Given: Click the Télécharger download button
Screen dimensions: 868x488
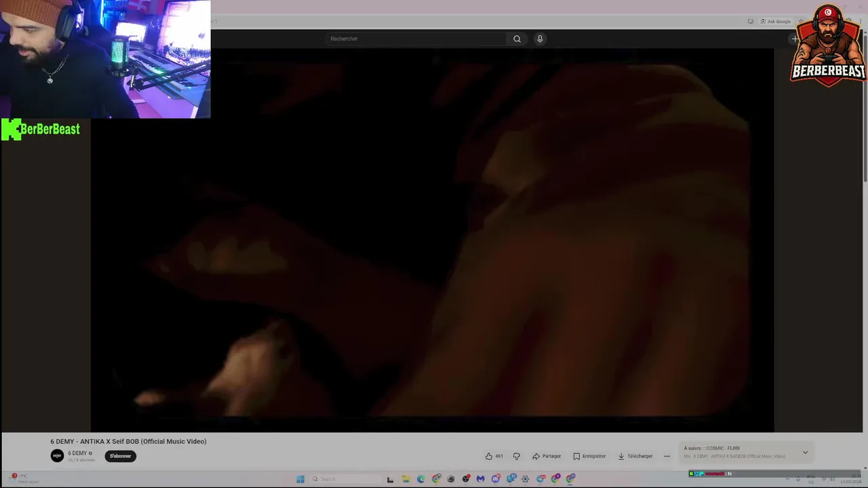Looking at the screenshot, I should [635, 456].
